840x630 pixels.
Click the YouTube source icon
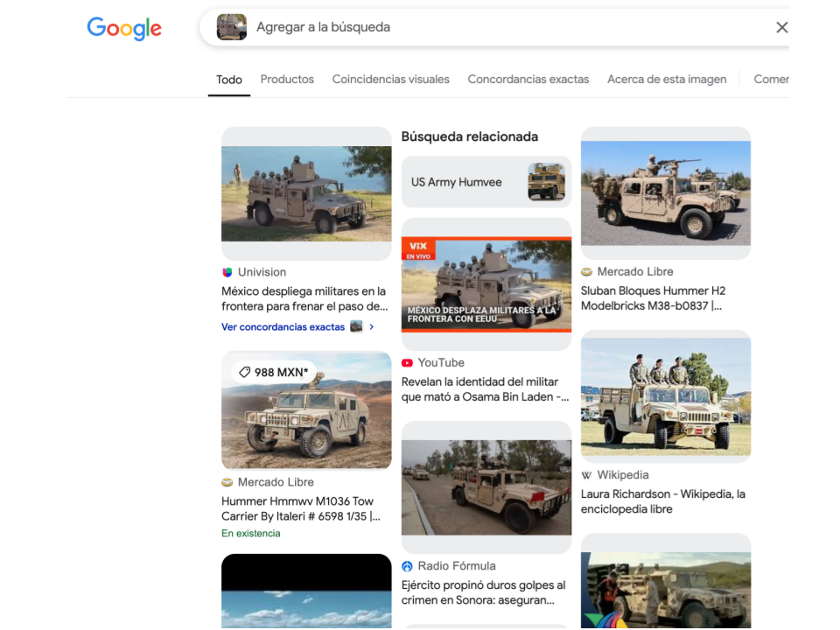tap(407, 362)
